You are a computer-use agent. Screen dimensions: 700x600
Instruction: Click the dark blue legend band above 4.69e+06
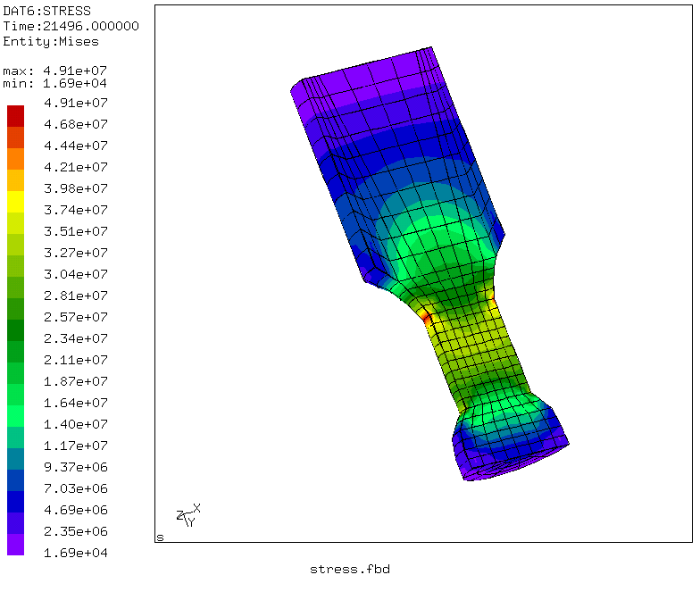click(x=16, y=502)
